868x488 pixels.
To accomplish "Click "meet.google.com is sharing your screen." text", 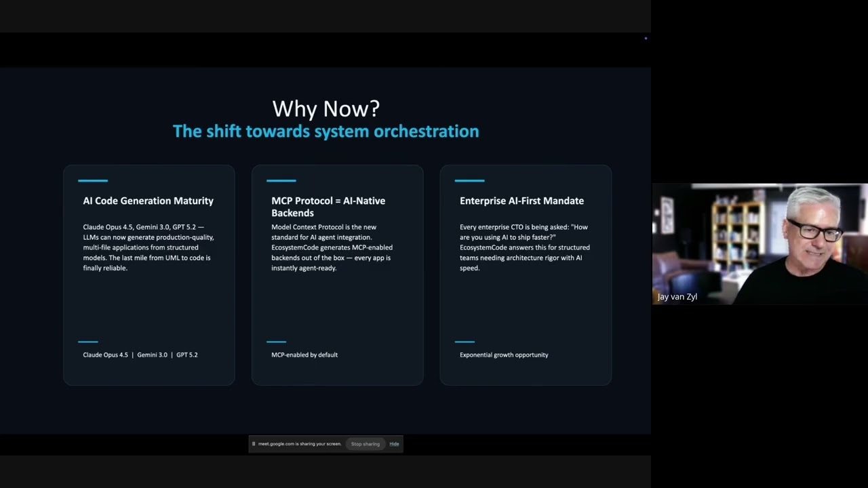I will (x=300, y=444).
